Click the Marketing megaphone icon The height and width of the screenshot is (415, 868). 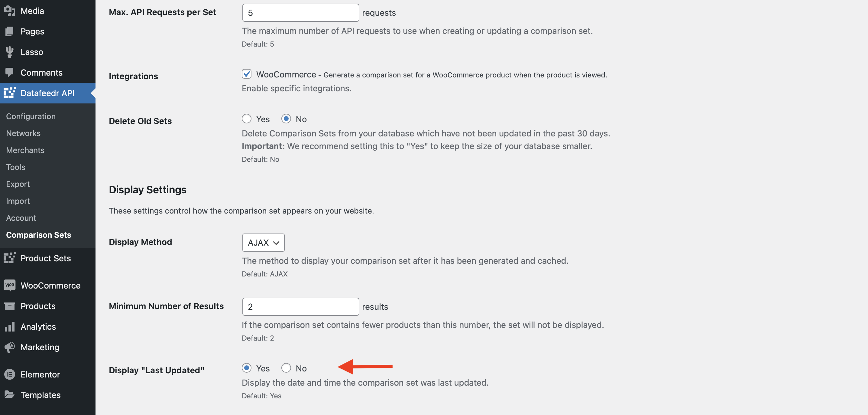point(10,347)
